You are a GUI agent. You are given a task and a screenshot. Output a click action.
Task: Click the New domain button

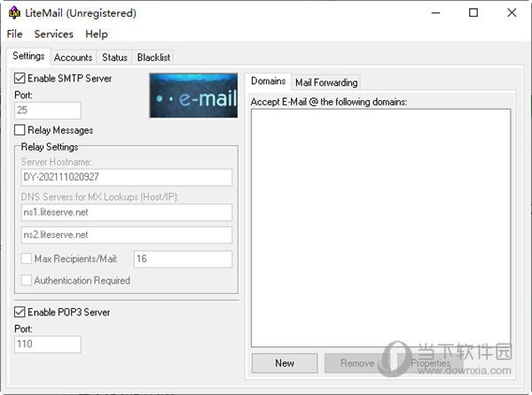tap(285, 363)
